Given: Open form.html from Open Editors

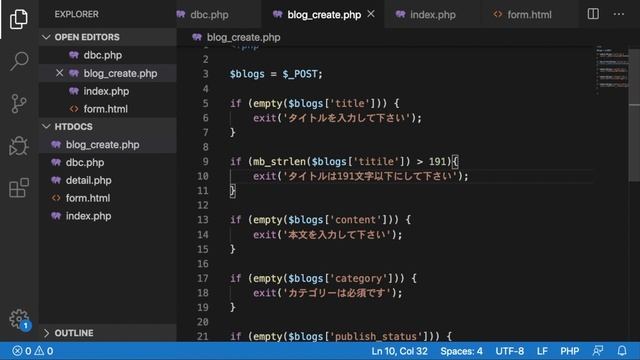Looking at the screenshot, I should (108, 109).
